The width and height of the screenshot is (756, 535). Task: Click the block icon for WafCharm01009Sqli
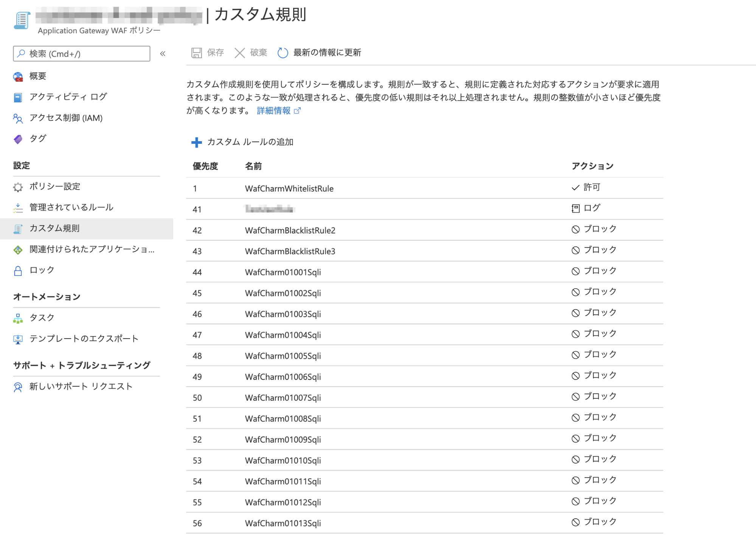tap(575, 439)
